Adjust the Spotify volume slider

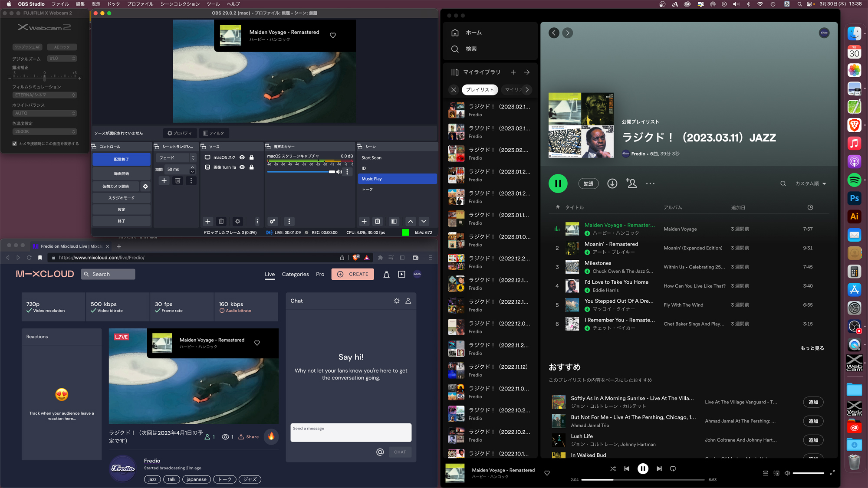(808, 473)
